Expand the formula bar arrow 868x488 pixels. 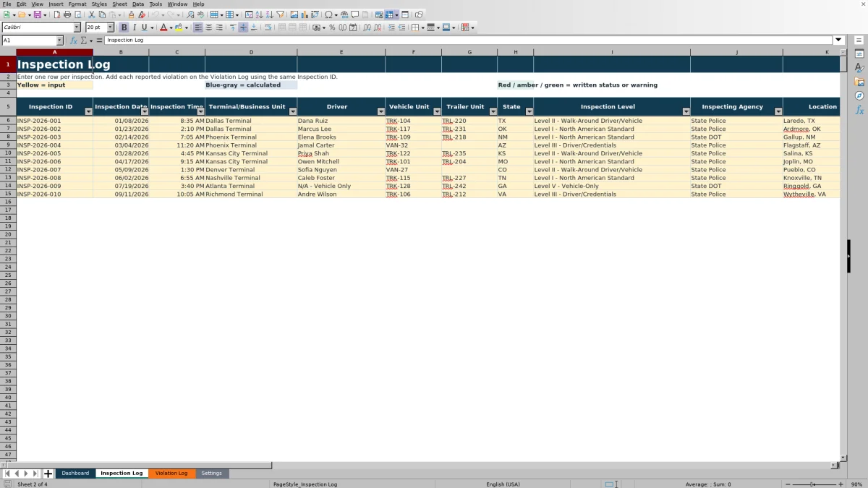[x=838, y=40]
